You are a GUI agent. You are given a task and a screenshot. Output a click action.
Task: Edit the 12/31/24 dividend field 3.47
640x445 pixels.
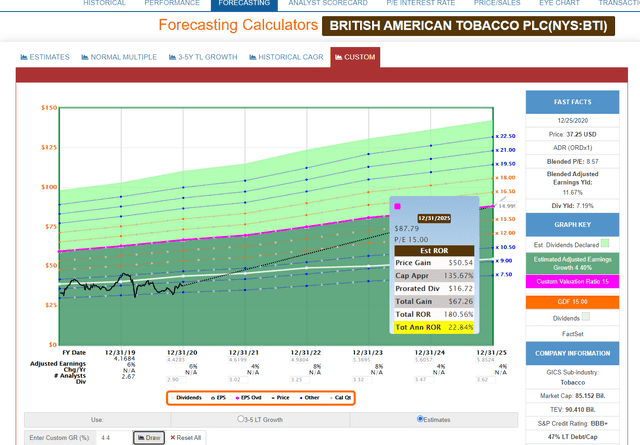point(424,380)
